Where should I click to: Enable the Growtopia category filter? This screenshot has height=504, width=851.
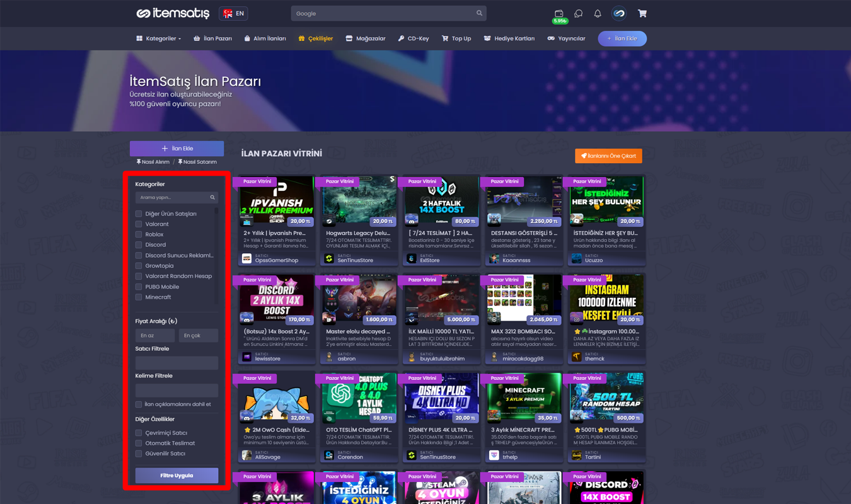tap(139, 266)
